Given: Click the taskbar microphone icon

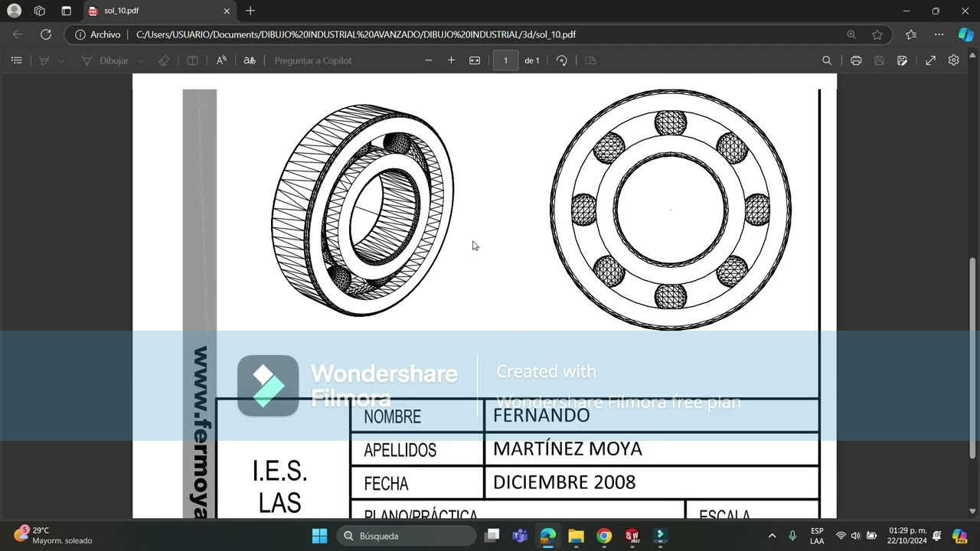Looking at the screenshot, I should [792, 536].
